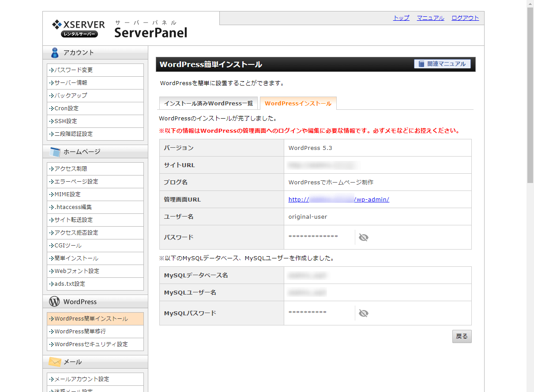Screen dimensions: 534x392
Task: Open ads.txt設定 in sidebar
Action: click(95, 284)
